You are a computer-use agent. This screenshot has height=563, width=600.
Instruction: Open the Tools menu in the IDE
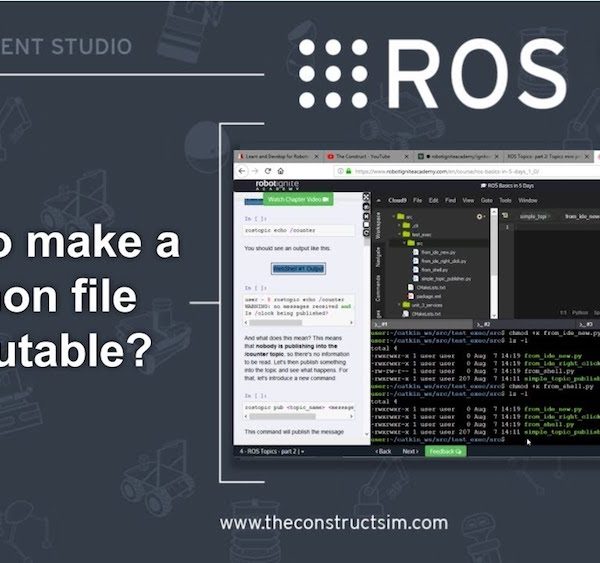click(505, 201)
